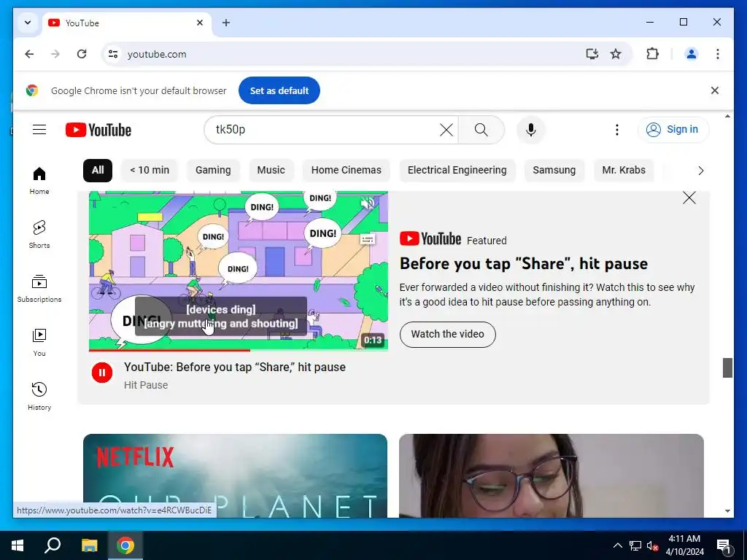
Task: Select the Gaming chip
Action: click(x=213, y=170)
